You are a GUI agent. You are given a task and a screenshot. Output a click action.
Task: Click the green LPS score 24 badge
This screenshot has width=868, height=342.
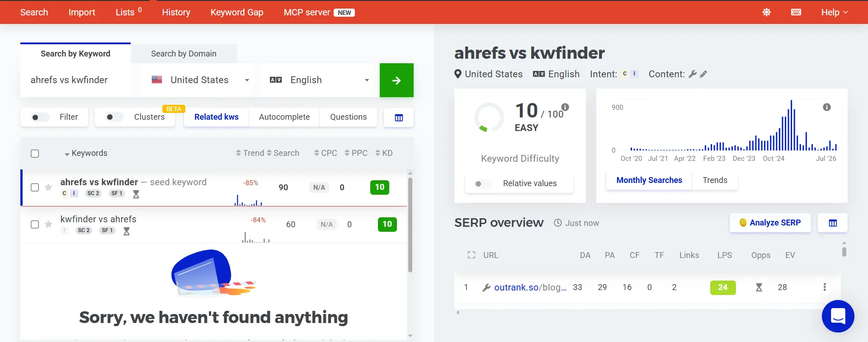(723, 287)
